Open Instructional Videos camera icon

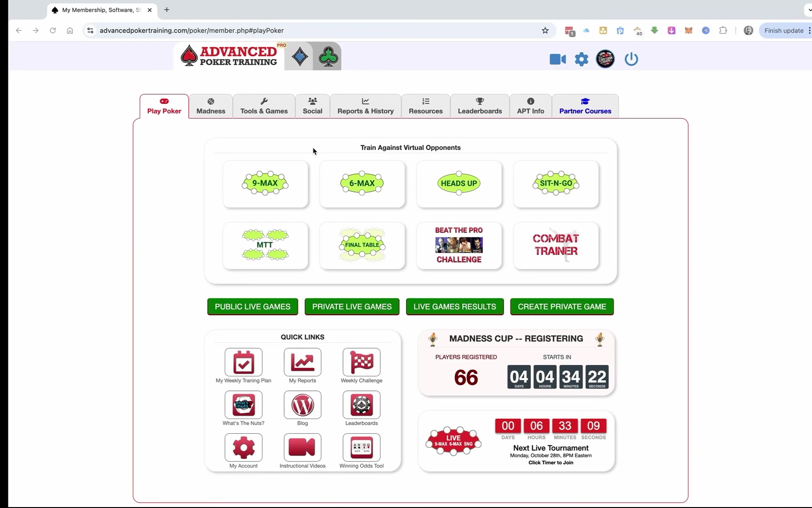pos(303,447)
